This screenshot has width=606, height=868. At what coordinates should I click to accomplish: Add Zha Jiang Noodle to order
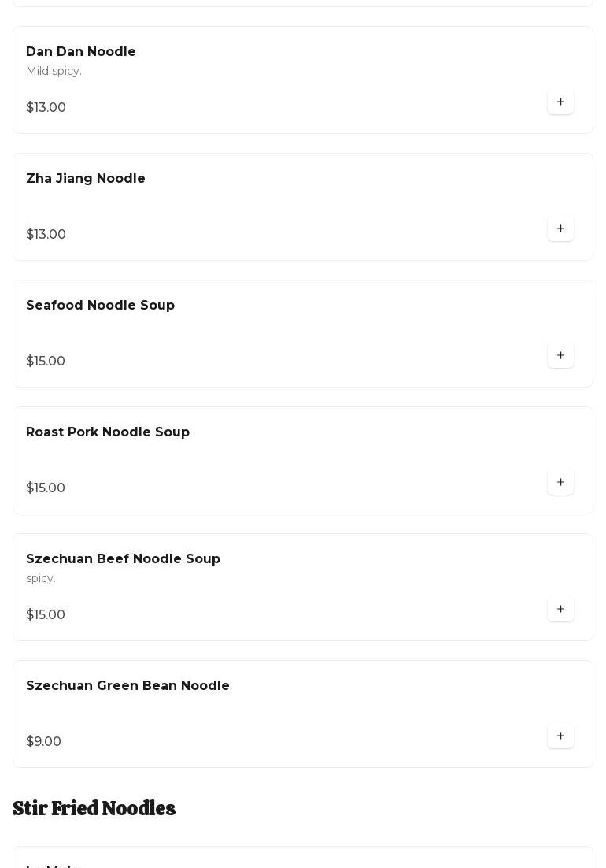point(560,228)
